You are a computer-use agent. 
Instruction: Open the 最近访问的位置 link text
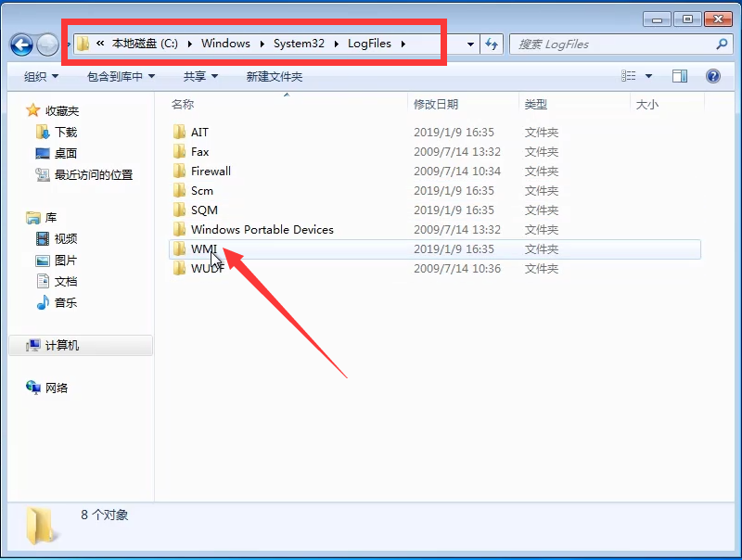(x=94, y=175)
